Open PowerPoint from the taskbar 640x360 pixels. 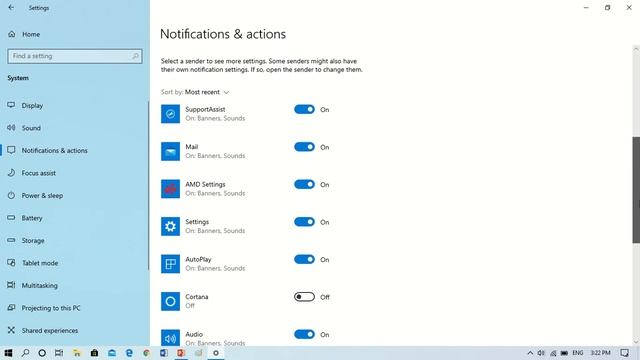click(181, 353)
